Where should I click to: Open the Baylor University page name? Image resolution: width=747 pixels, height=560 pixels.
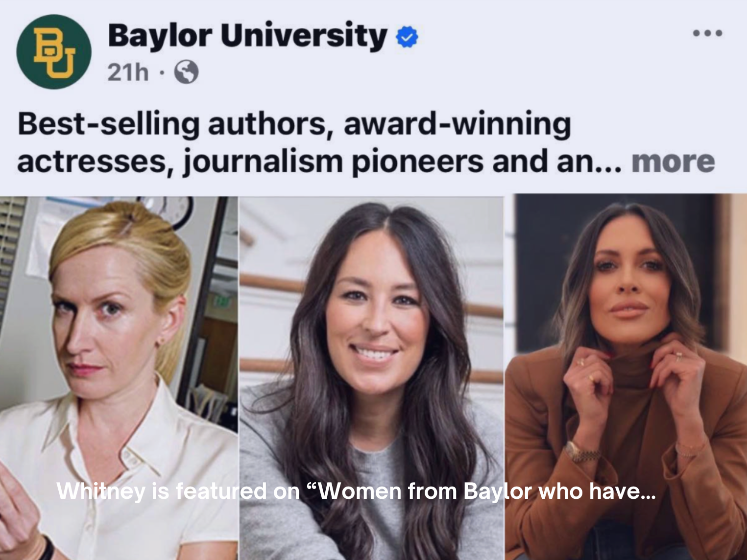pos(247,36)
